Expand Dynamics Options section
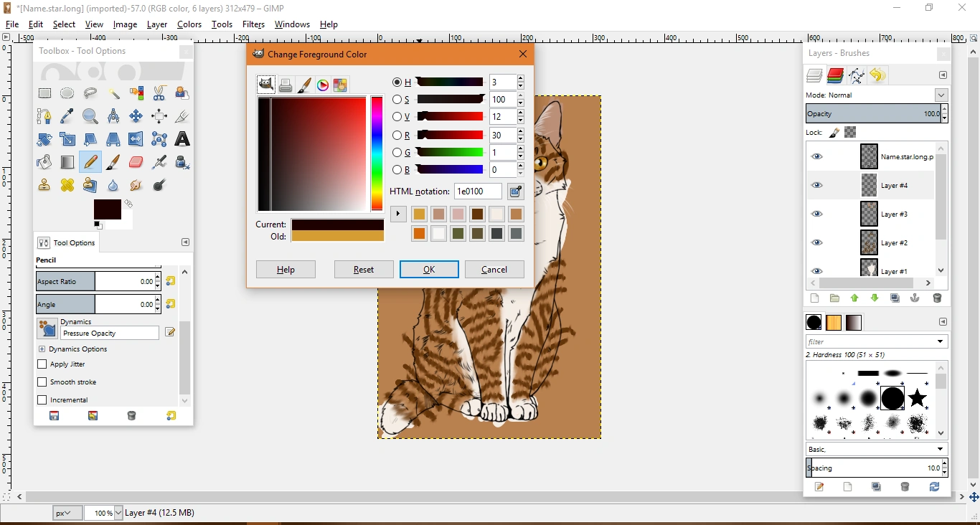 click(x=42, y=349)
